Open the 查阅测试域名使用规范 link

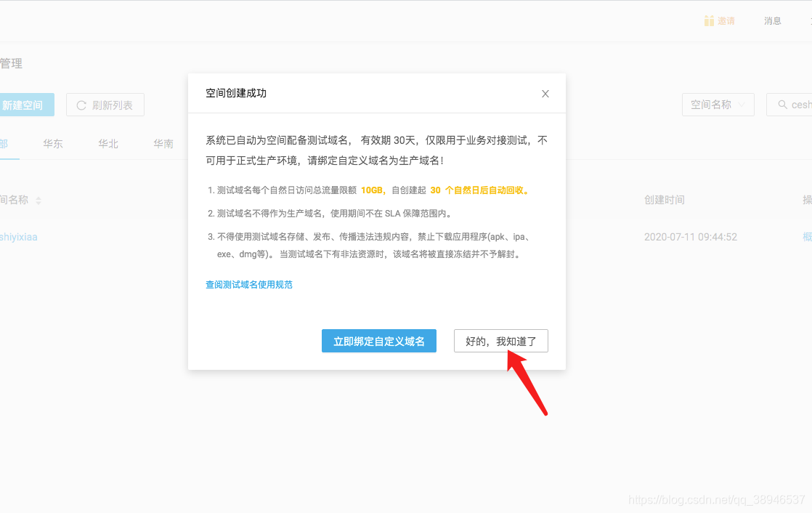(249, 285)
